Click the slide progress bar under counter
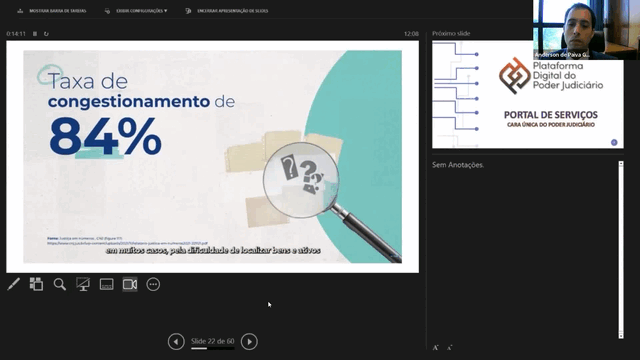The height and width of the screenshot is (360, 640). click(x=213, y=349)
